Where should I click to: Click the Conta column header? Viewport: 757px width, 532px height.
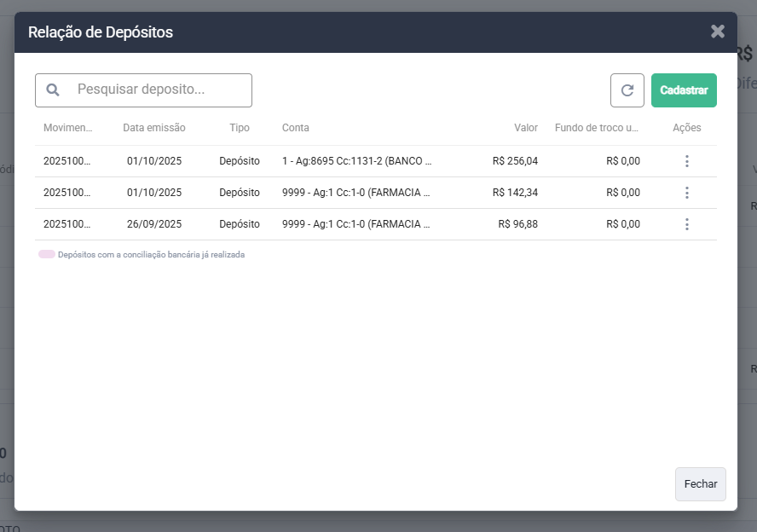coord(296,128)
